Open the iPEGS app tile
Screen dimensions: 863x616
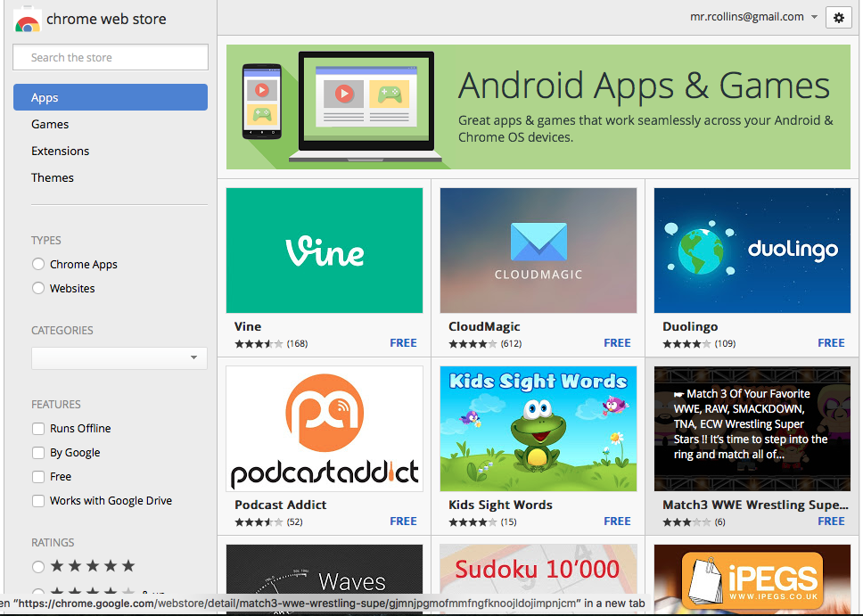(x=752, y=579)
